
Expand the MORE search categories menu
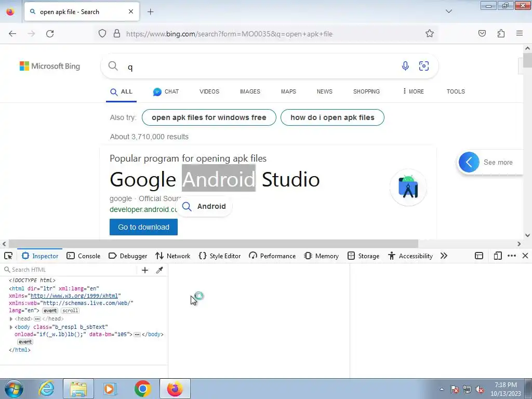point(413,91)
